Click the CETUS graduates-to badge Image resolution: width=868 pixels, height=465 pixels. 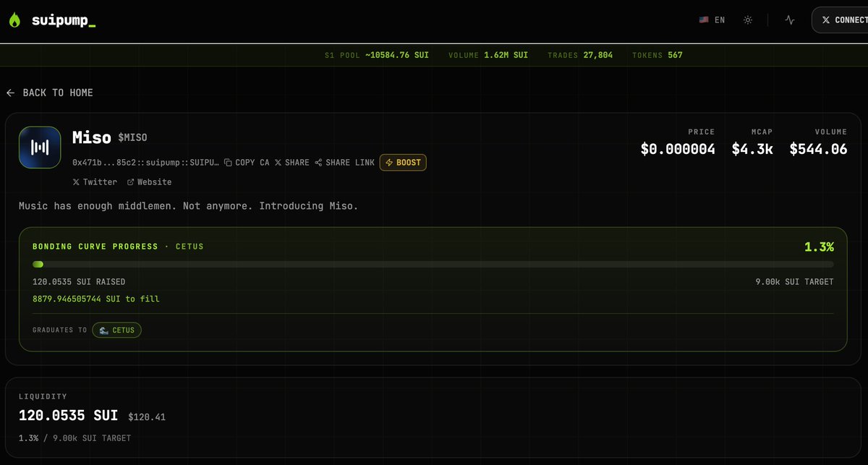(117, 330)
